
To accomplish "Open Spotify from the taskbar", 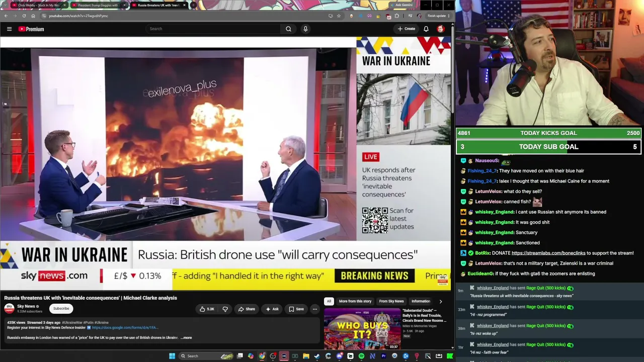I will (361, 356).
